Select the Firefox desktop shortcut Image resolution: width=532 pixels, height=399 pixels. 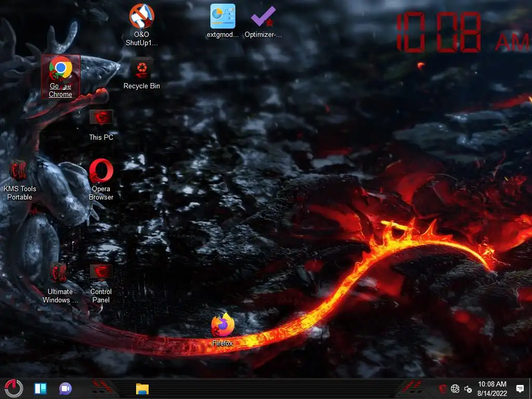(x=222, y=330)
